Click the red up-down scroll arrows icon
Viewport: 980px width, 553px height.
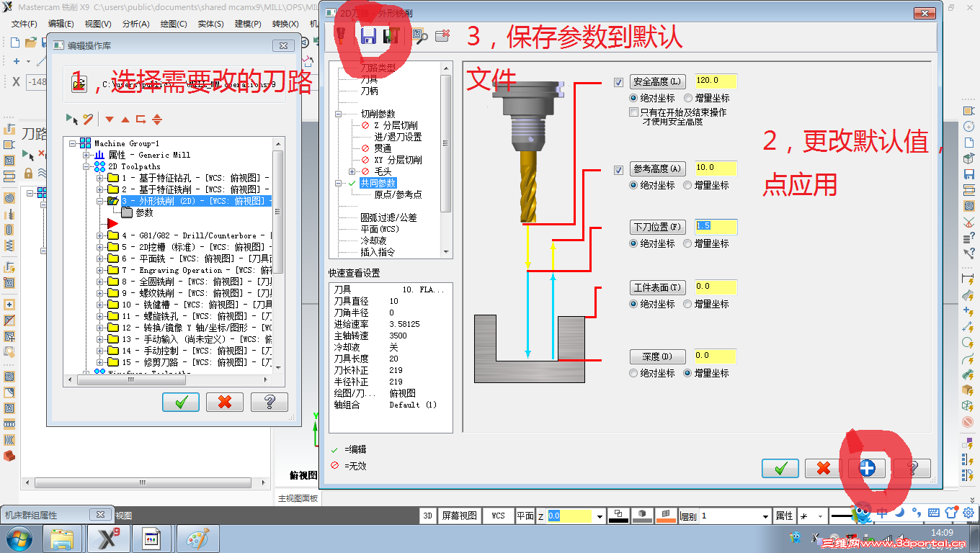[157, 120]
